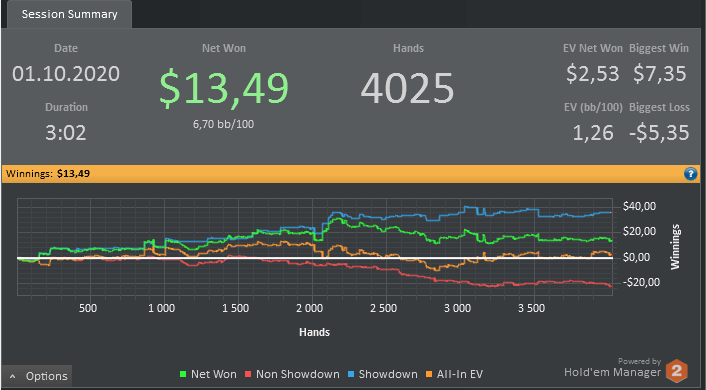The height and width of the screenshot is (390, 706).
Task: Click the session date 01.10.2020
Action: (x=66, y=74)
